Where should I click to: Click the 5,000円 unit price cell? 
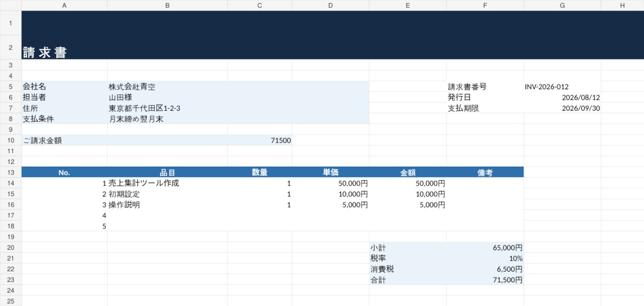pyautogui.click(x=330, y=205)
